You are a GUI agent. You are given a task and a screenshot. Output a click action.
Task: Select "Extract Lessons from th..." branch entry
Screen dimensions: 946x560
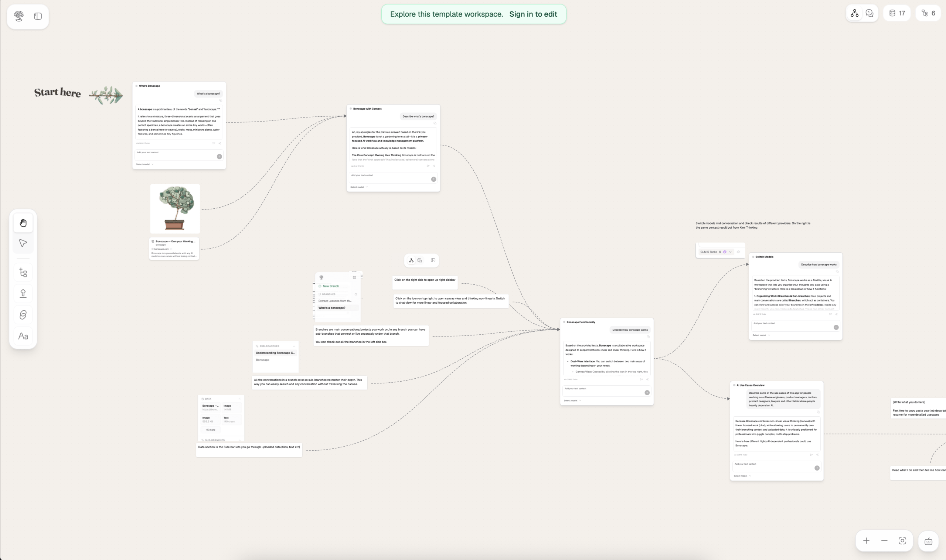click(x=335, y=301)
